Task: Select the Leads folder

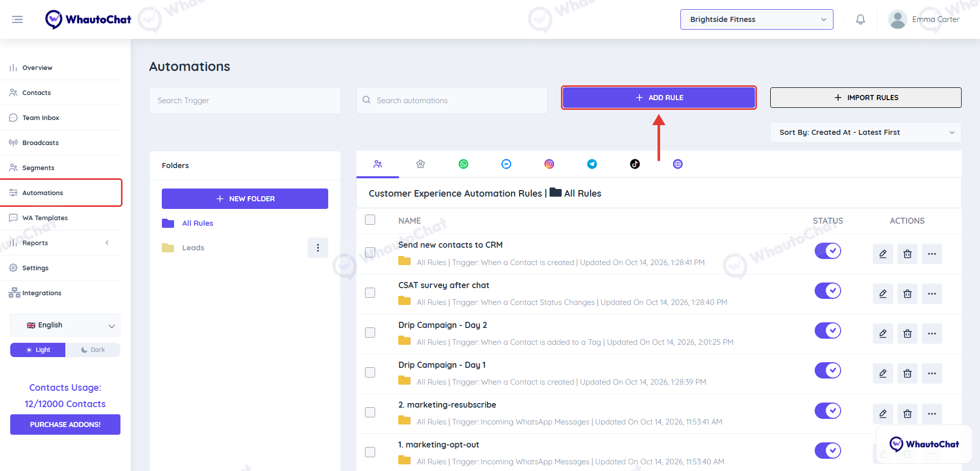Action: (x=193, y=248)
